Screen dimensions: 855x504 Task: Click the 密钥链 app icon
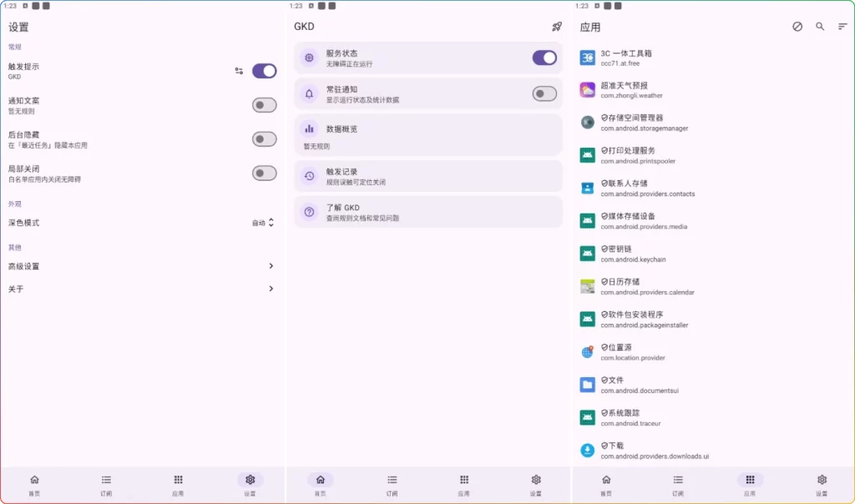coord(587,254)
